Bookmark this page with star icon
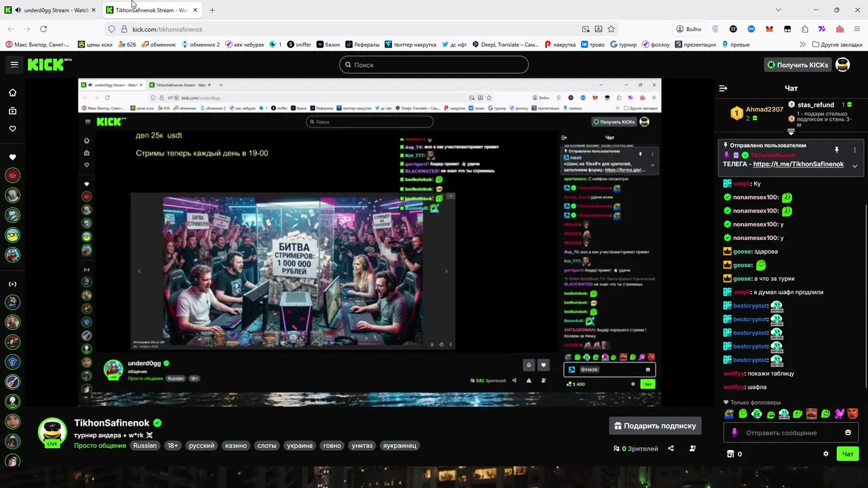868x488 pixels. tap(611, 29)
